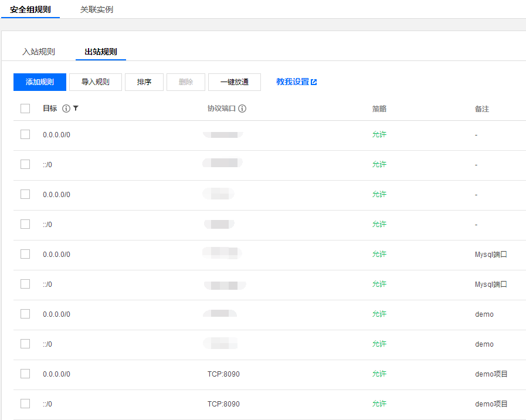Click the info icon next to 协议端口
Viewport: 526px width, 420px height.
(x=243, y=109)
